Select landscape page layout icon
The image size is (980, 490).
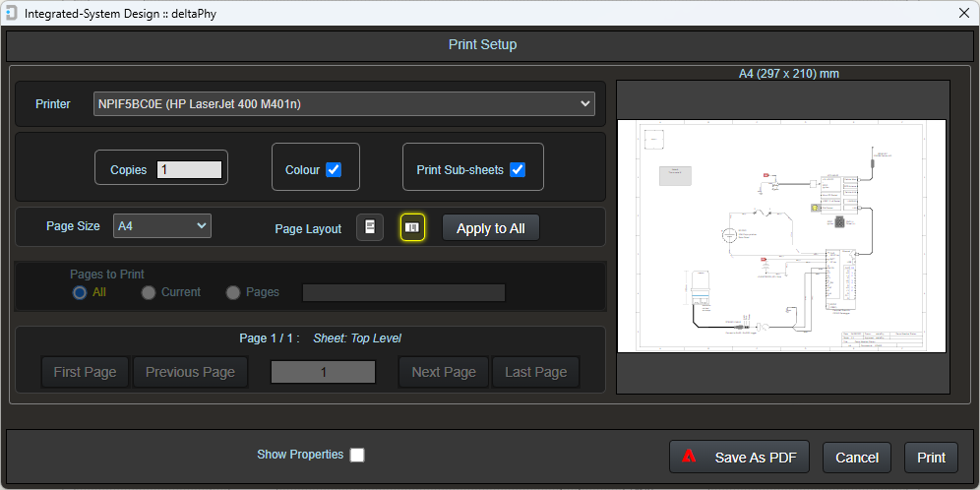412,227
